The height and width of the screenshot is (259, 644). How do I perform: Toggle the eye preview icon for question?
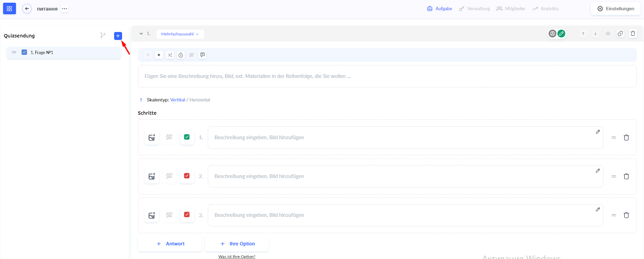pos(608,34)
